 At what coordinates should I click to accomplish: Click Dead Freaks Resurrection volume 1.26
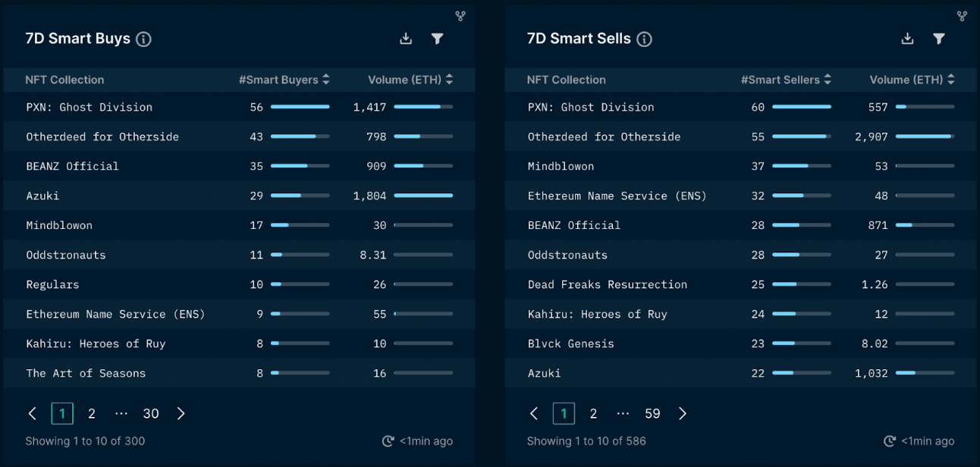coord(875,284)
